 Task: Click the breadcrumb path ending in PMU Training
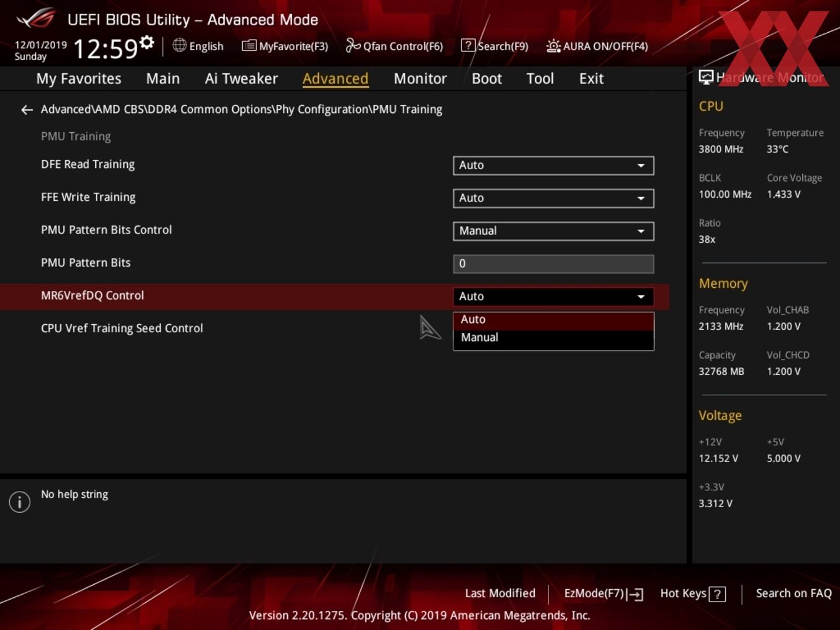tap(241, 109)
